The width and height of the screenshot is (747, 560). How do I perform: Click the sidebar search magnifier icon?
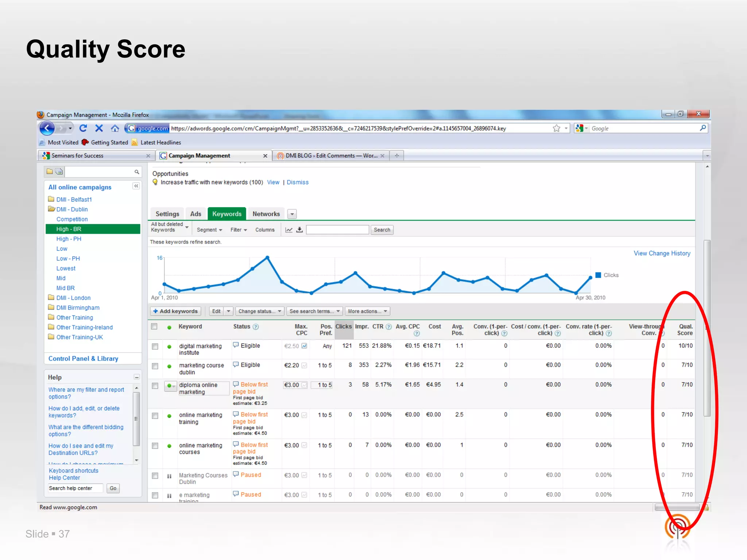pyautogui.click(x=137, y=172)
